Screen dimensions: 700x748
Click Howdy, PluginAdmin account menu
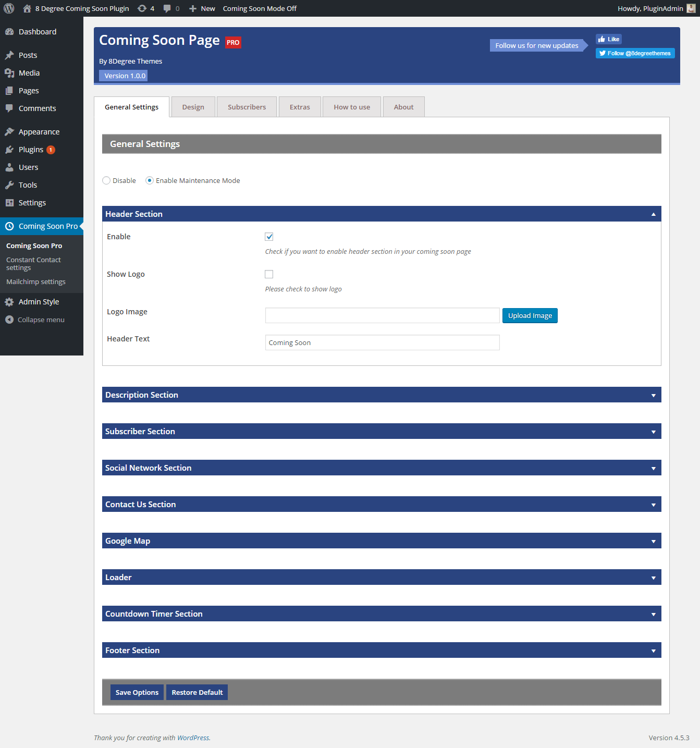(x=656, y=8)
